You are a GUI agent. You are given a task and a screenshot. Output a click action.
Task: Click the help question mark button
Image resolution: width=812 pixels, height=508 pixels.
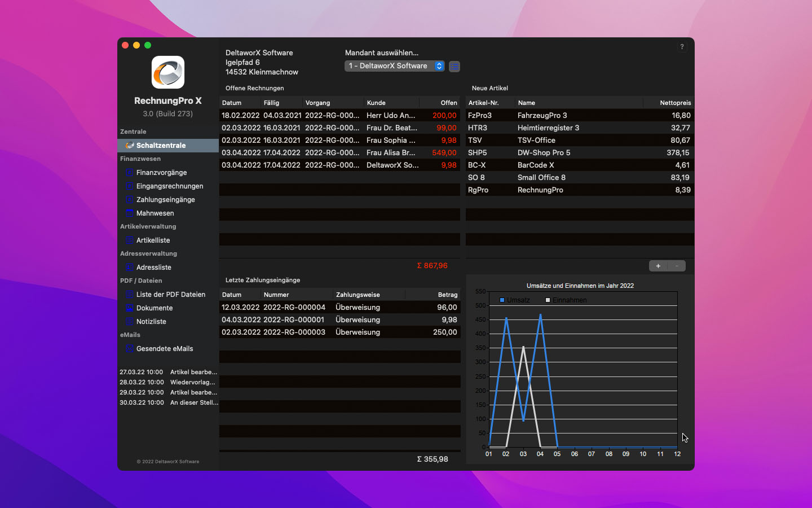click(682, 47)
